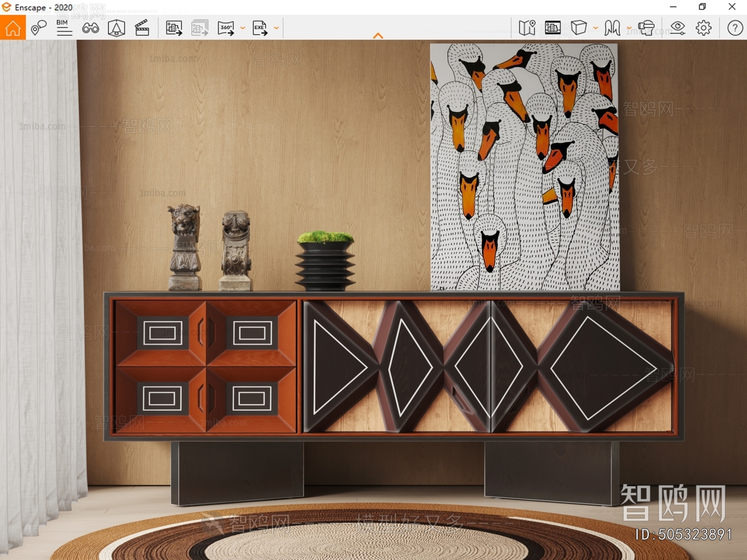
Task: Export a 360° mono panorama
Action: [x=226, y=28]
